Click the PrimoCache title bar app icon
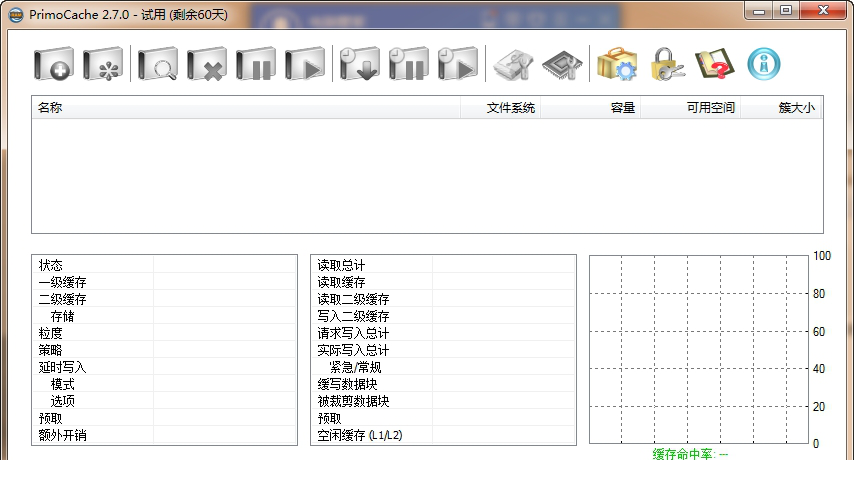854x478 pixels. (x=16, y=15)
